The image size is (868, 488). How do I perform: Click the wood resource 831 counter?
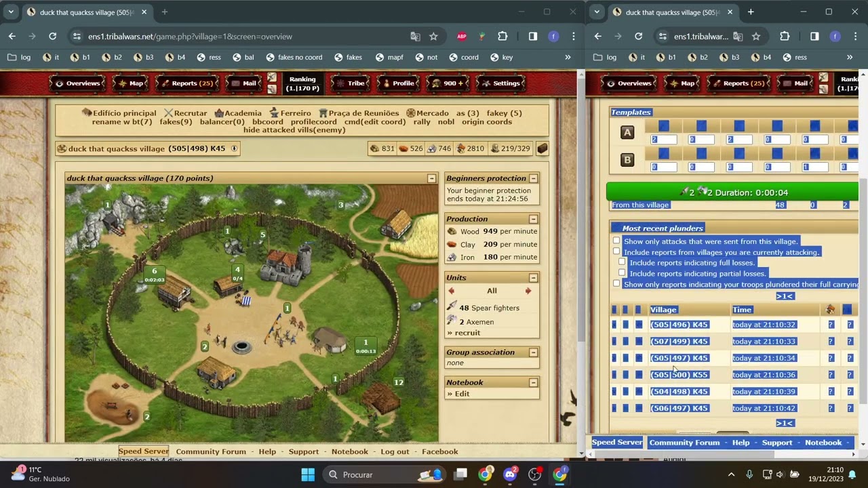point(383,148)
